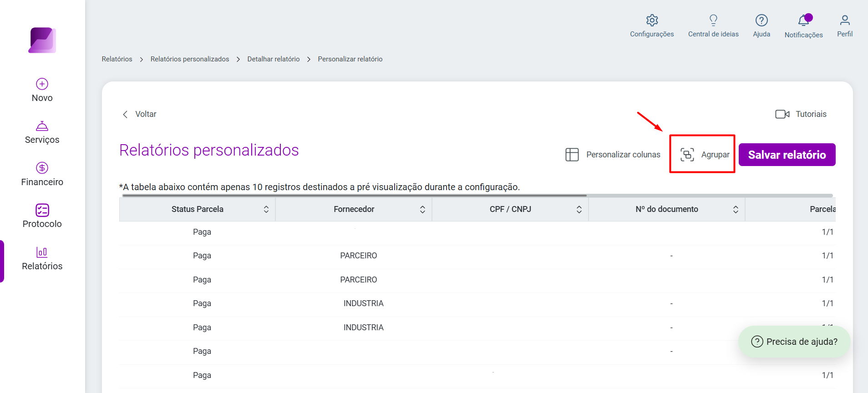
Task: Click the Agrupar label
Action: point(716,155)
